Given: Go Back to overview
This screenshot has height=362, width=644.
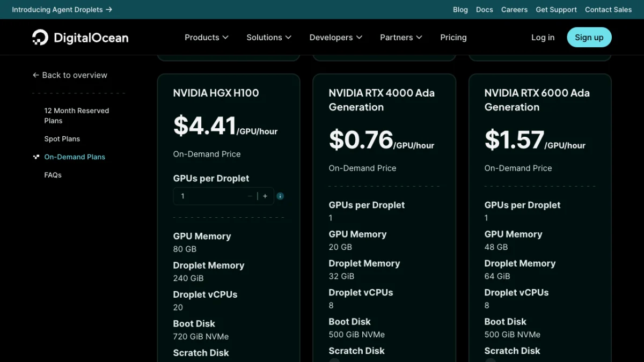Looking at the screenshot, I should pos(70,75).
